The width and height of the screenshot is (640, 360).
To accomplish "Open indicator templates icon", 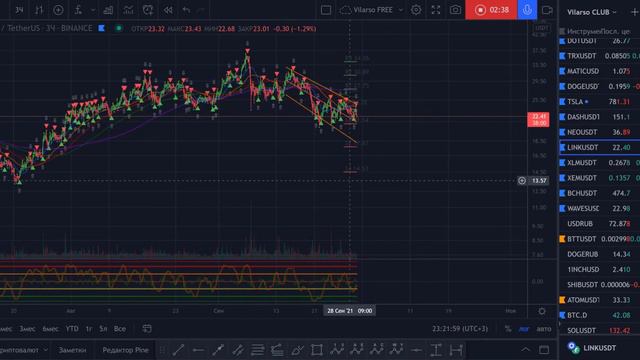I will [128, 10].
